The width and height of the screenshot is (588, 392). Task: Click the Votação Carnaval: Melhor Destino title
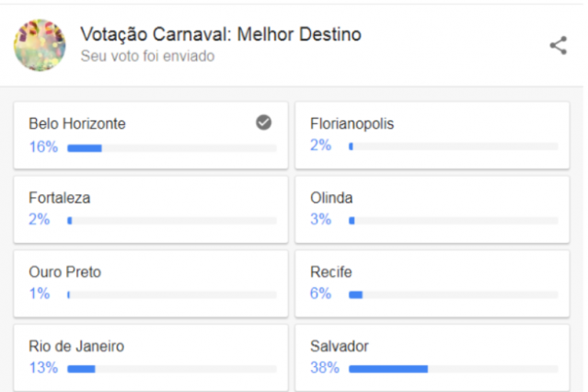221,34
